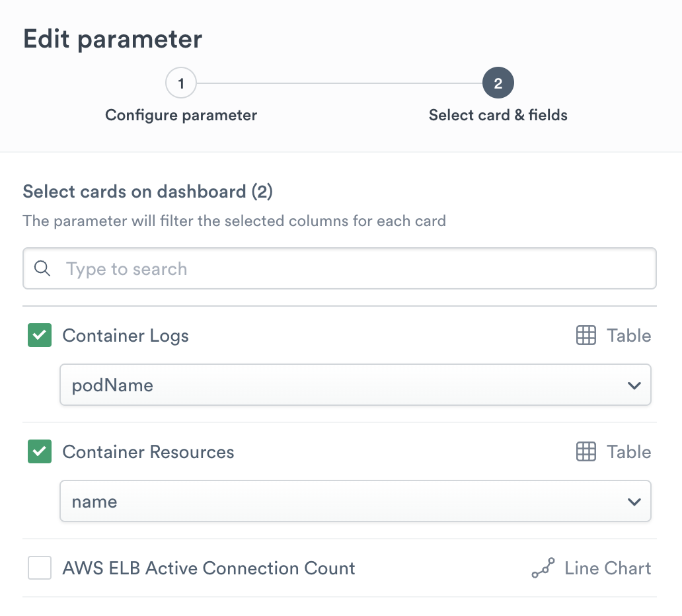
Task: Go to the Configure parameter step label
Action: [181, 115]
